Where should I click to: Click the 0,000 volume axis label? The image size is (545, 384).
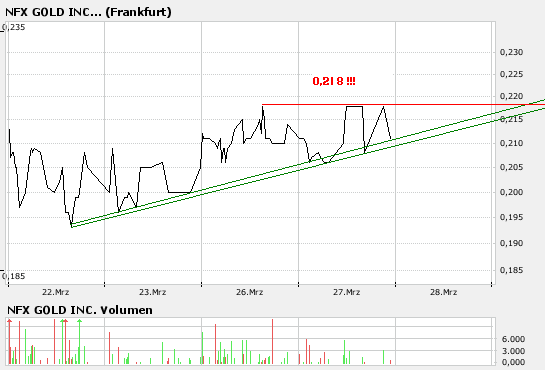coord(513,362)
